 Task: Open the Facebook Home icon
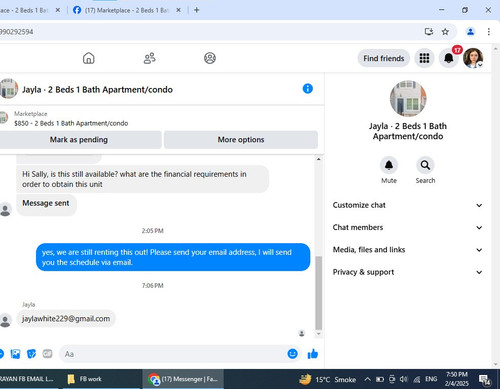(x=88, y=58)
